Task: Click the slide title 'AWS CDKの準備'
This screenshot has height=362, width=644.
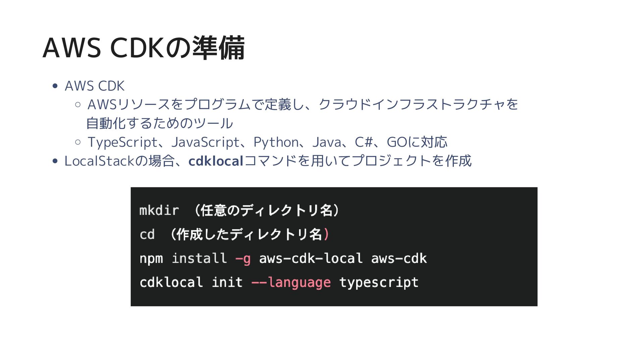Action: pyautogui.click(x=144, y=48)
